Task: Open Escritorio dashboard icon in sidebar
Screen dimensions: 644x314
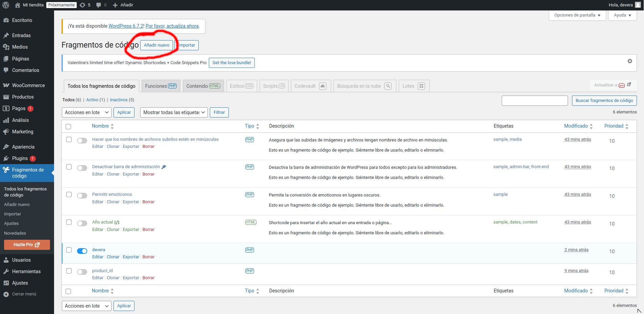Action: click(6, 20)
